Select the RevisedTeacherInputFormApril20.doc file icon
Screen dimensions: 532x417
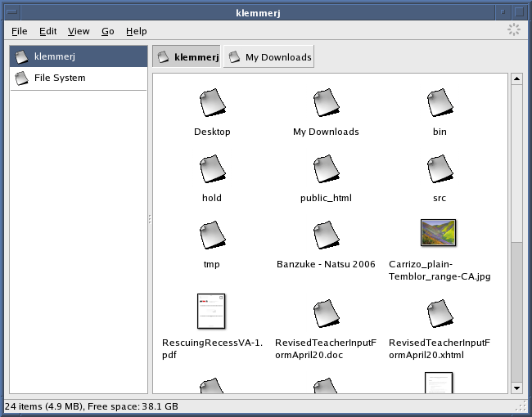pyautogui.click(x=326, y=313)
